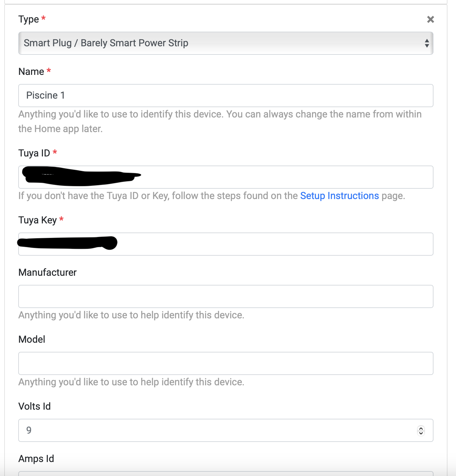Click the up-down arrows on Type selector
456x476 pixels.
(x=426, y=43)
